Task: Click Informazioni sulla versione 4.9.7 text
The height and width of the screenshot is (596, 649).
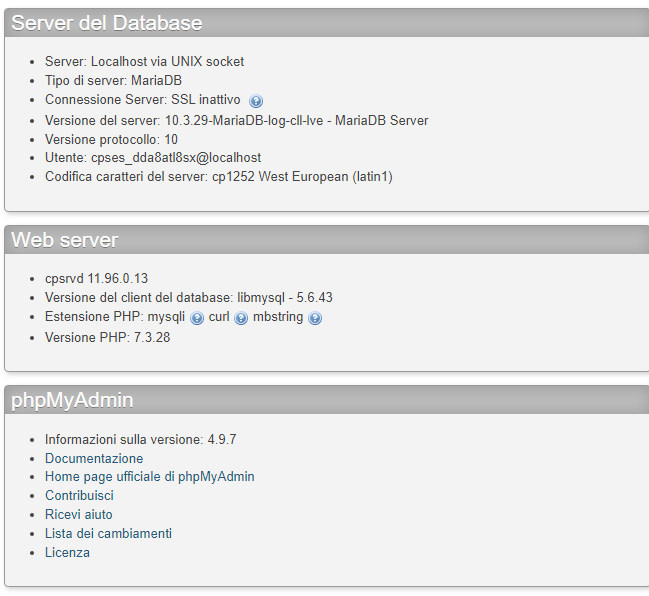Action: coord(141,439)
